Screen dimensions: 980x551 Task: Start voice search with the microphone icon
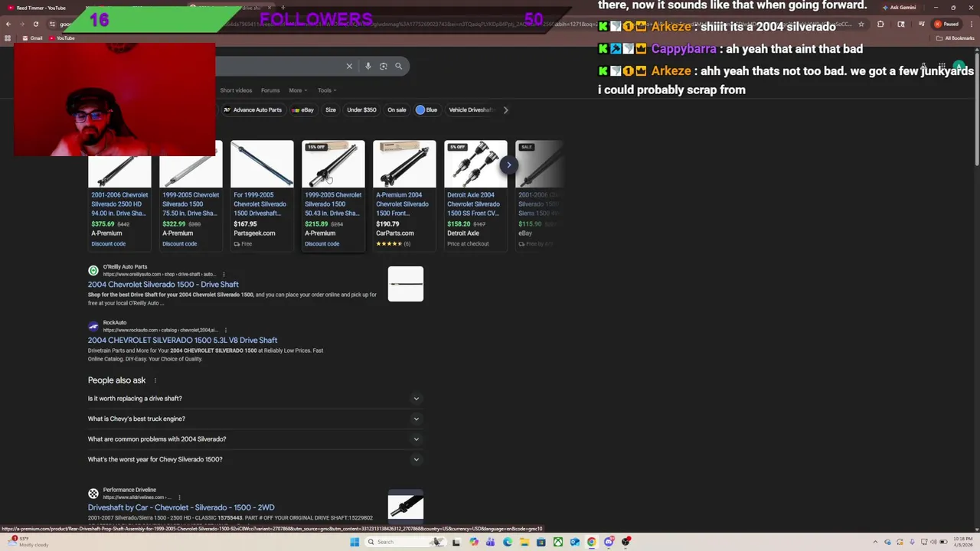click(368, 66)
